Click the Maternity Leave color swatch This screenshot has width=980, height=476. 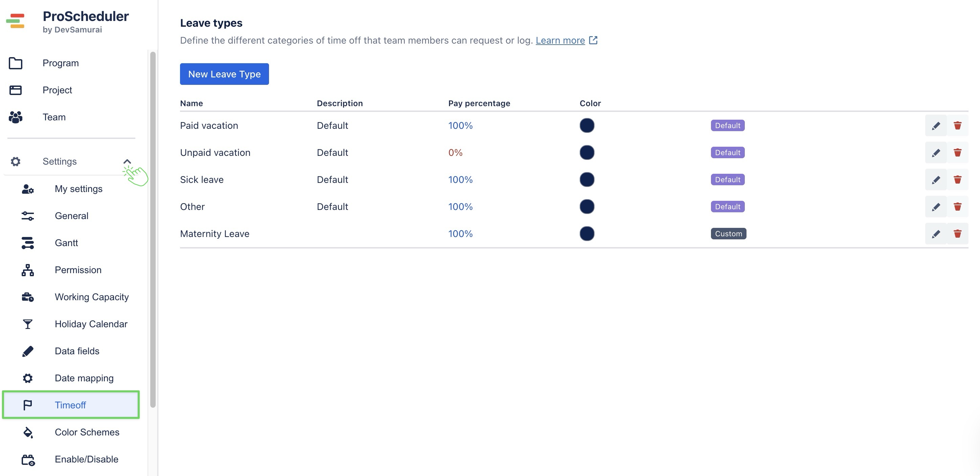[x=587, y=234]
